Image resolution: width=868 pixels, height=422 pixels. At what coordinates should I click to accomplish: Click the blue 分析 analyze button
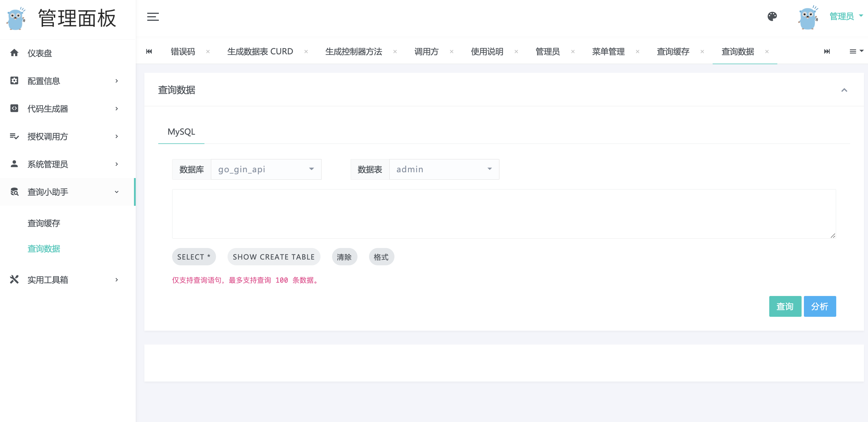point(820,306)
